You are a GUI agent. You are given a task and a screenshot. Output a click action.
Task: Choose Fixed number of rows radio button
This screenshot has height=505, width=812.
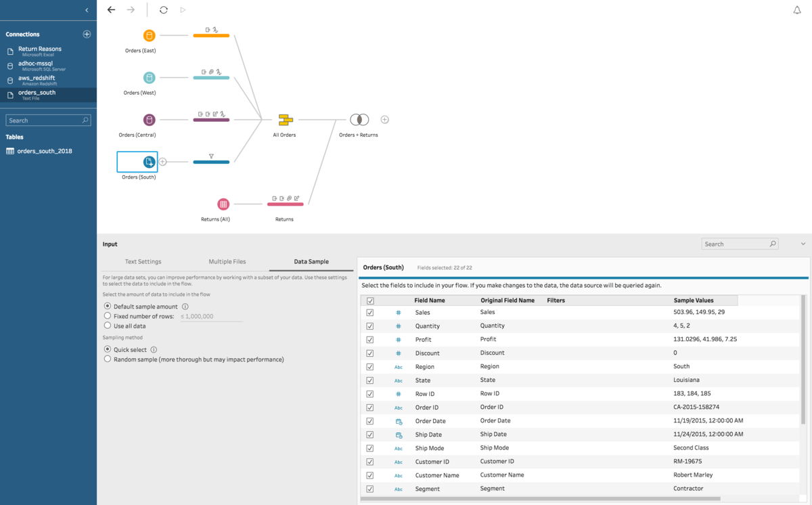coord(108,316)
